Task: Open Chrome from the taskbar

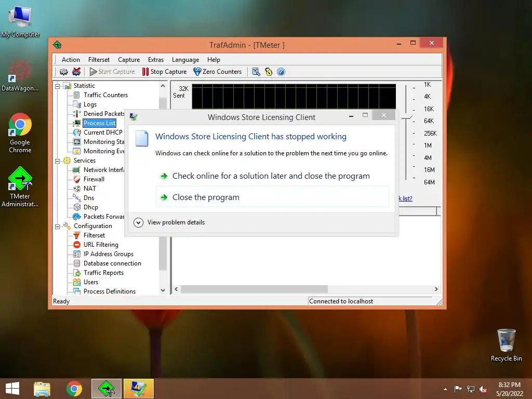Action: pyautogui.click(x=74, y=389)
